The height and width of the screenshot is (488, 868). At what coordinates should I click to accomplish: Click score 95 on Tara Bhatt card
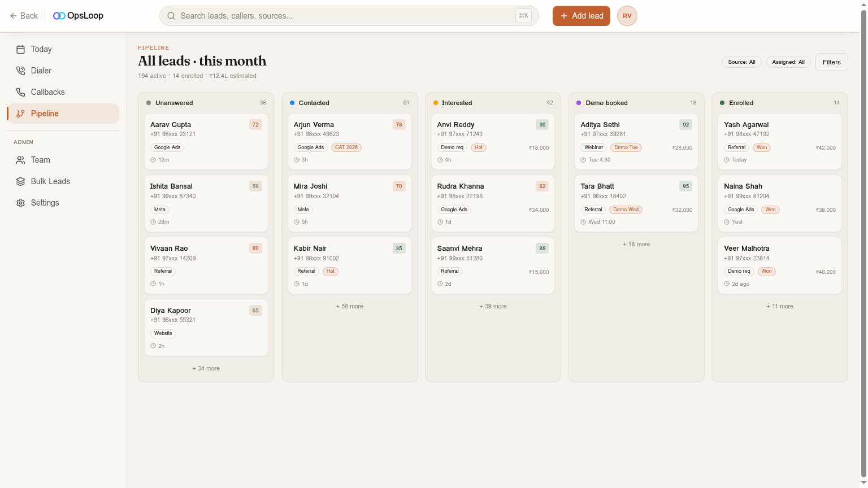(x=686, y=186)
